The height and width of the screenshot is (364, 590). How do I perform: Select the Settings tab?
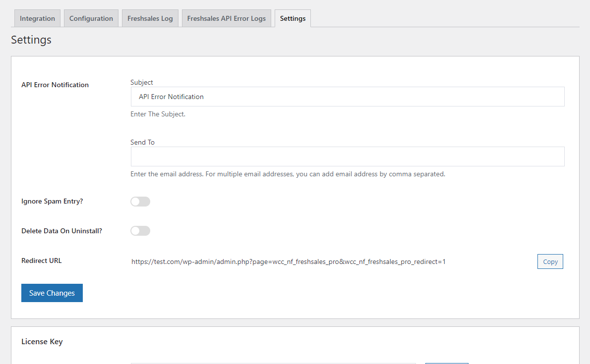tap(293, 18)
